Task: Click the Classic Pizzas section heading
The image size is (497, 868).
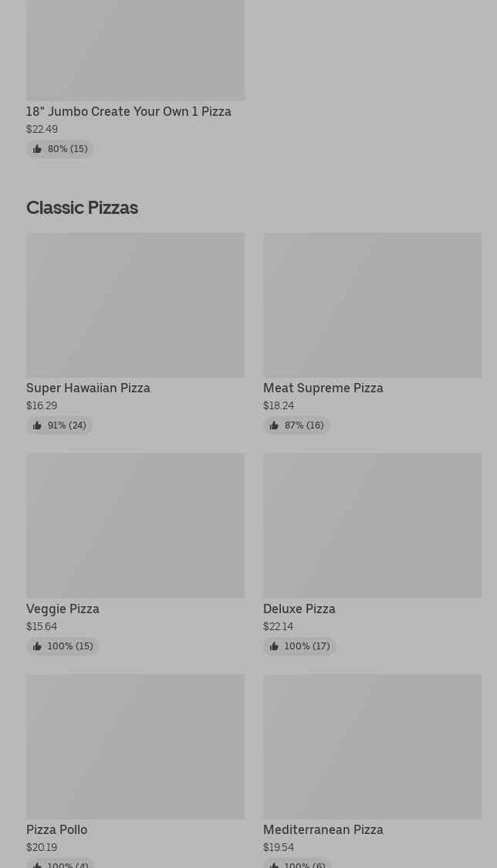Action: (82, 208)
